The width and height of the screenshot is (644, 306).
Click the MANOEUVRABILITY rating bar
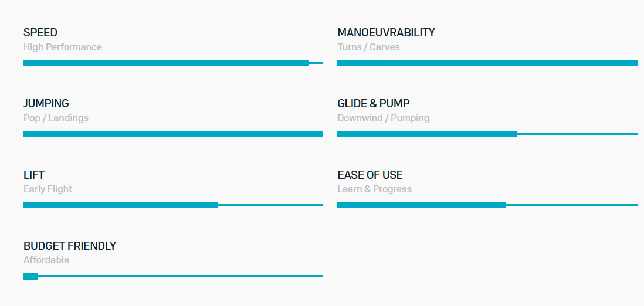487,63
